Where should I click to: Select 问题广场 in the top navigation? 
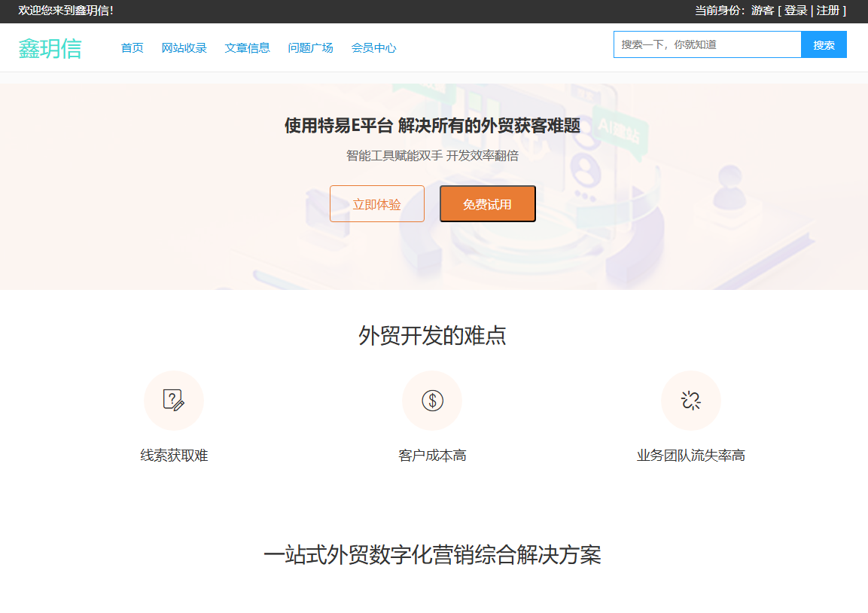[x=310, y=48]
